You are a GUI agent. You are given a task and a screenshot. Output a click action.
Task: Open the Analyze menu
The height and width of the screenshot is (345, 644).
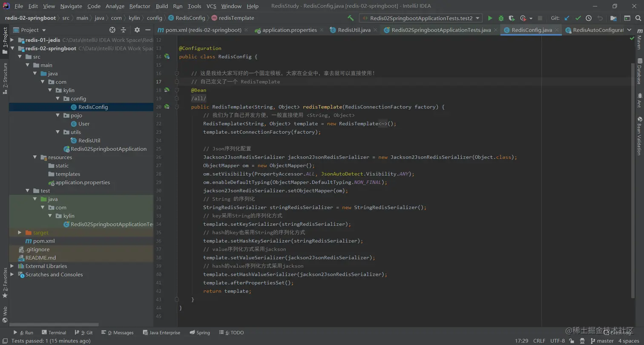pos(115,6)
